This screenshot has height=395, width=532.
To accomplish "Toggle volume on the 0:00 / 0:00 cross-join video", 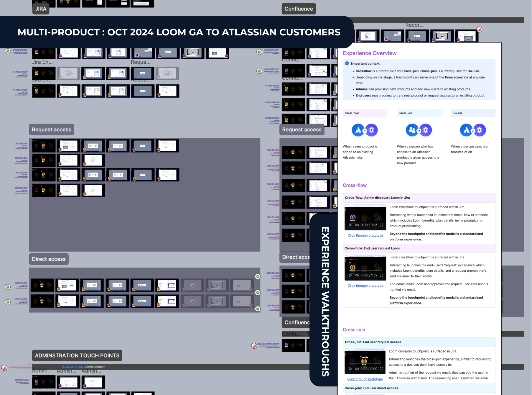I will click(x=357, y=369).
